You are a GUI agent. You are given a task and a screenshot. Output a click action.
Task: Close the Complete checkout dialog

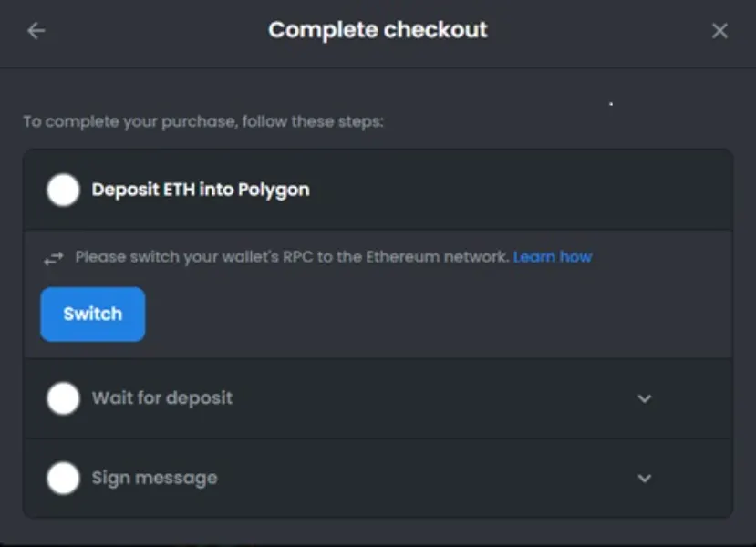pos(720,31)
